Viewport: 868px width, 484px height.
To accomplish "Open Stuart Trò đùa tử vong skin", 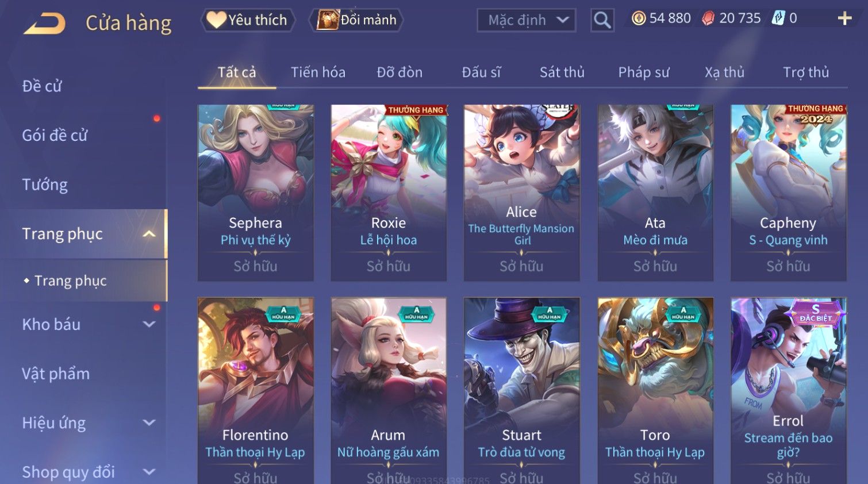I will [x=521, y=391].
